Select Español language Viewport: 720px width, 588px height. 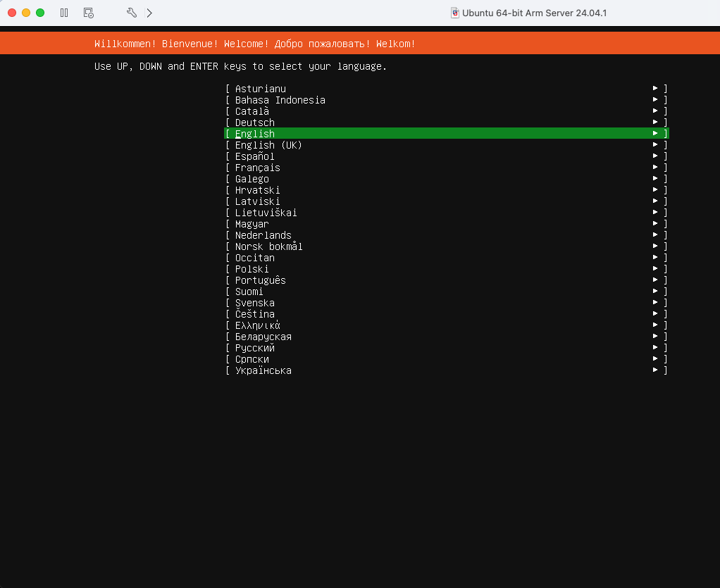pyautogui.click(x=447, y=156)
